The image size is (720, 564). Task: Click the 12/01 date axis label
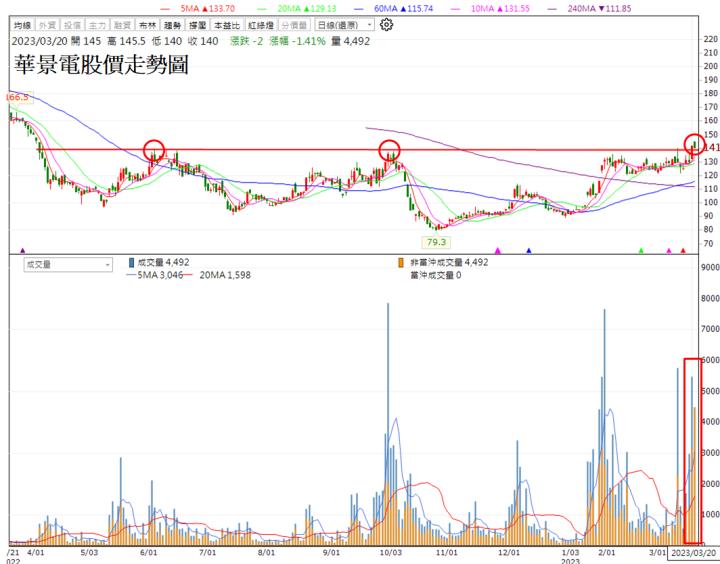pos(509,552)
